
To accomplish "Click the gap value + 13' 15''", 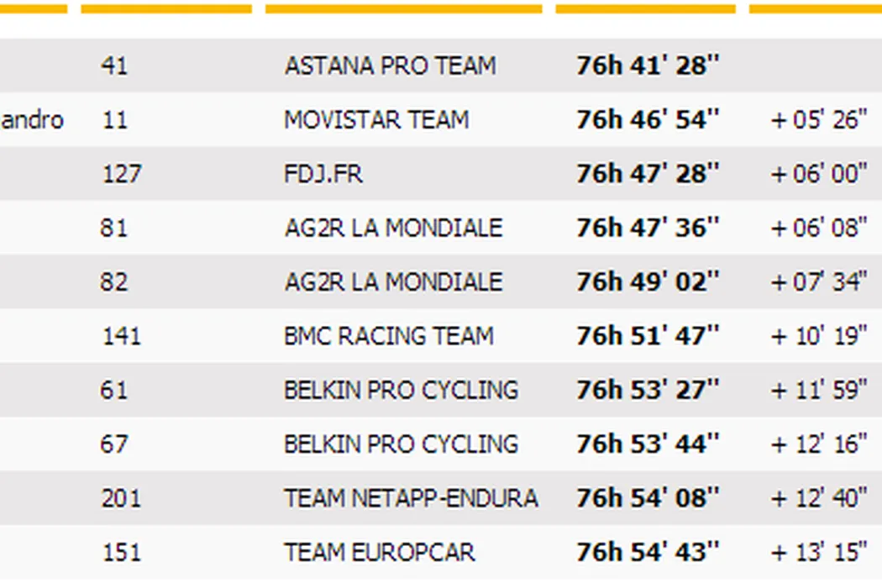I will coord(819,553).
